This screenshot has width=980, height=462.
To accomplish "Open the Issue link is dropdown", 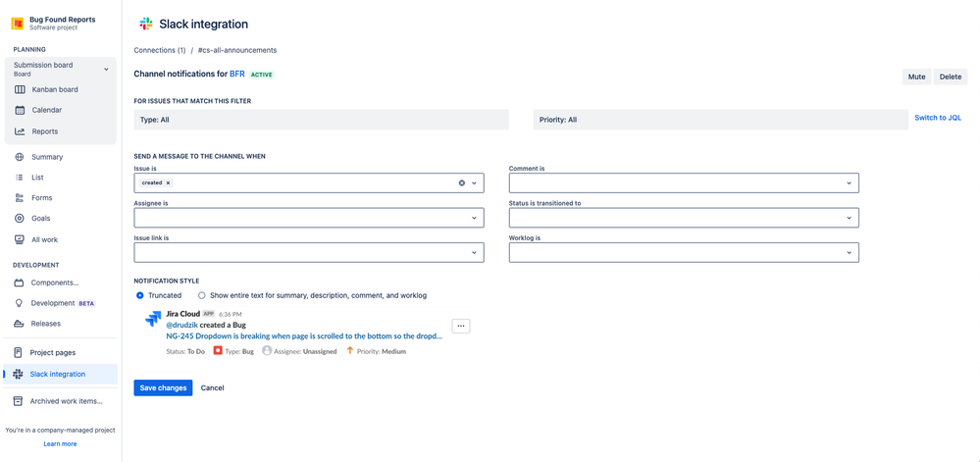I will point(309,252).
